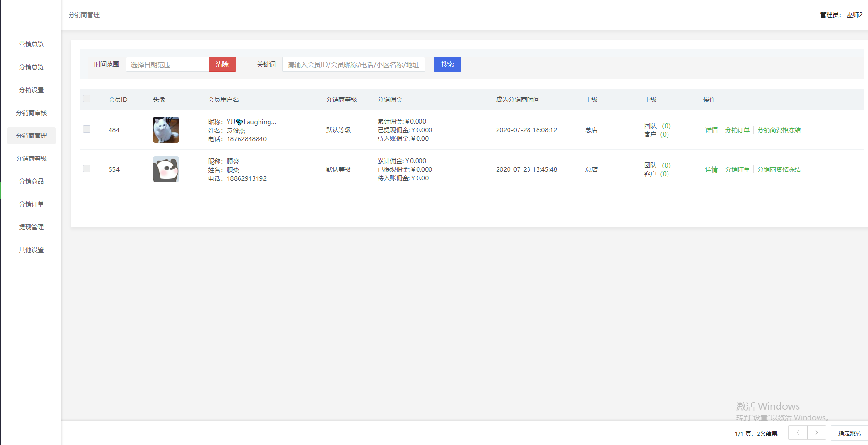Screen dimensions: 868x445
Task: Click the 团队 (0) count for member 554
Action: pyautogui.click(x=666, y=165)
